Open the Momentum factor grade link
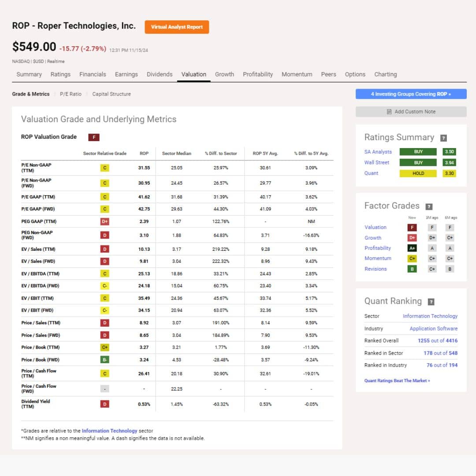 378,258
